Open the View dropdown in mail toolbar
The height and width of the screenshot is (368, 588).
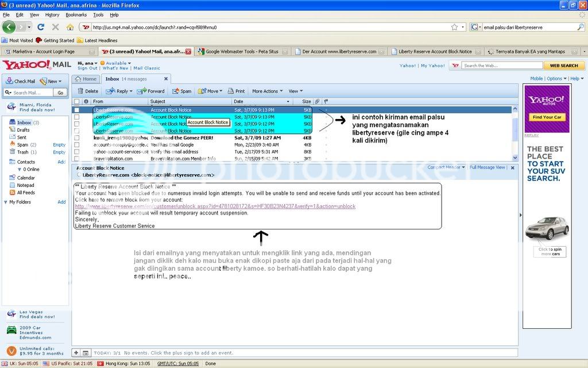(x=295, y=91)
